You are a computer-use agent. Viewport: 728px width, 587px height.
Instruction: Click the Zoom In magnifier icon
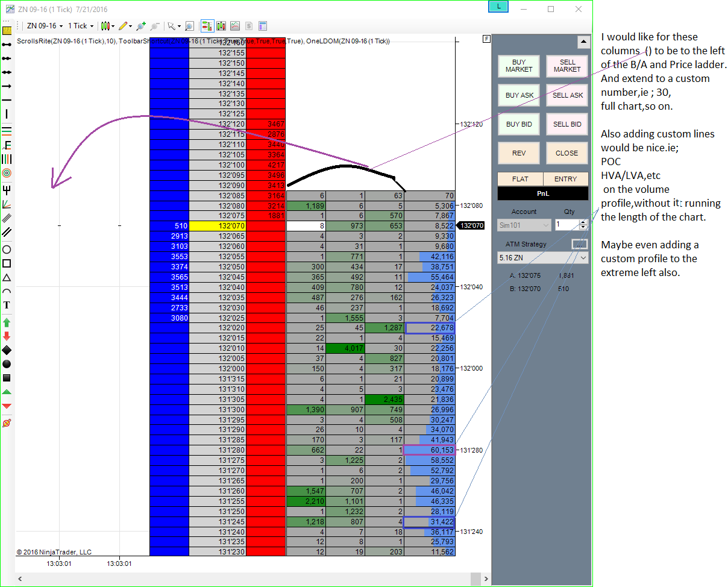[x=141, y=26]
